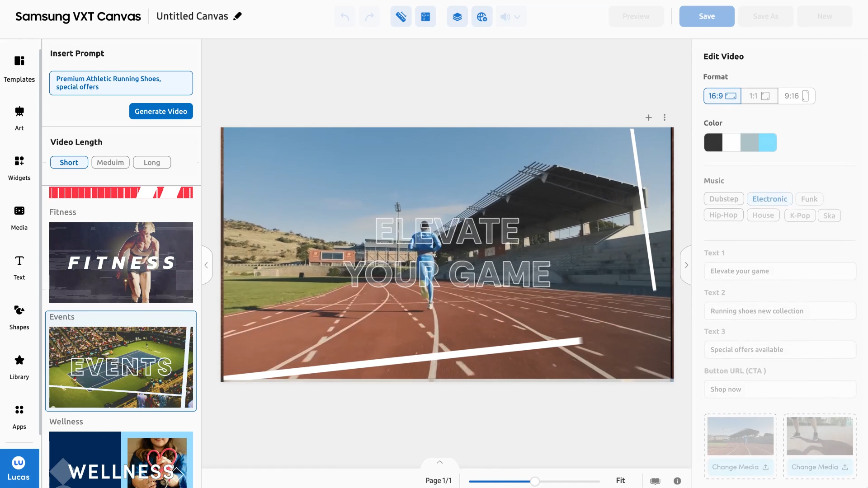Image resolution: width=868 pixels, height=488 pixels.
Task: Click the Untitled Canvas title
Action: 192,16
